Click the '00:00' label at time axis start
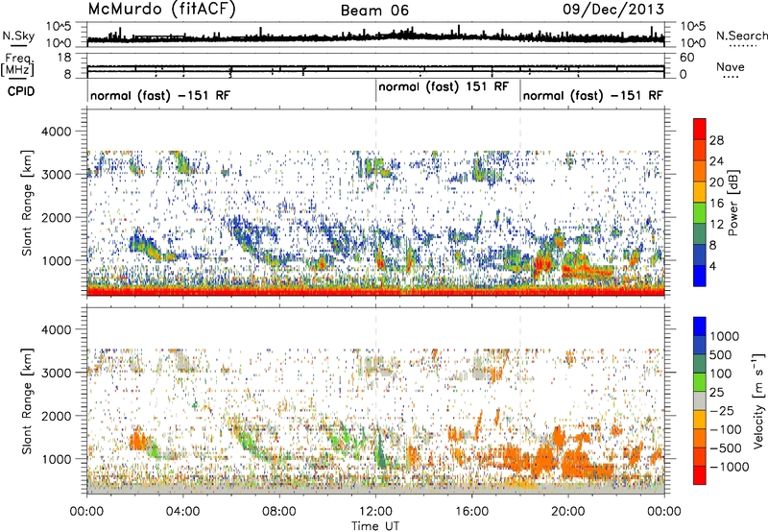Screen dimensions: 768x532 [86, 512]
